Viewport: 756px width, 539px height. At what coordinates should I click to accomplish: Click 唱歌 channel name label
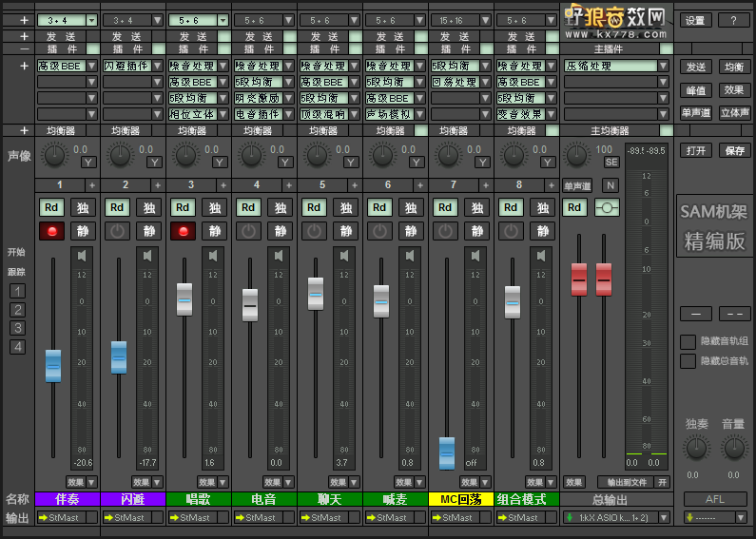click(x=199, y=499)
